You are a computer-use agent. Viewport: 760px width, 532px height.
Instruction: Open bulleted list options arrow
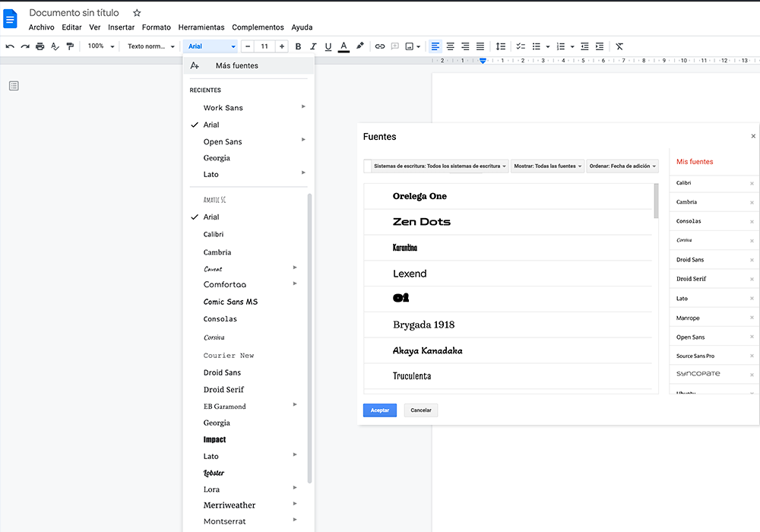548,46
